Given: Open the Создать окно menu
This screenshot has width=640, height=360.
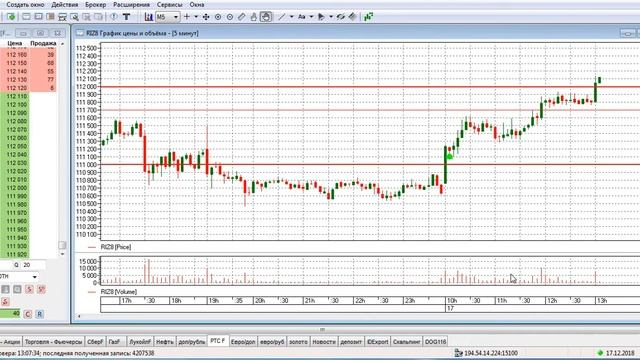Looking at the screenshot, I should [x=25, y=4].
